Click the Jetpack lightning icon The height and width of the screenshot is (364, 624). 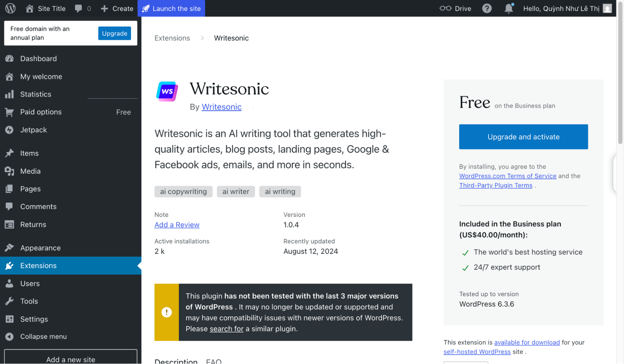(x=9, y=130)
